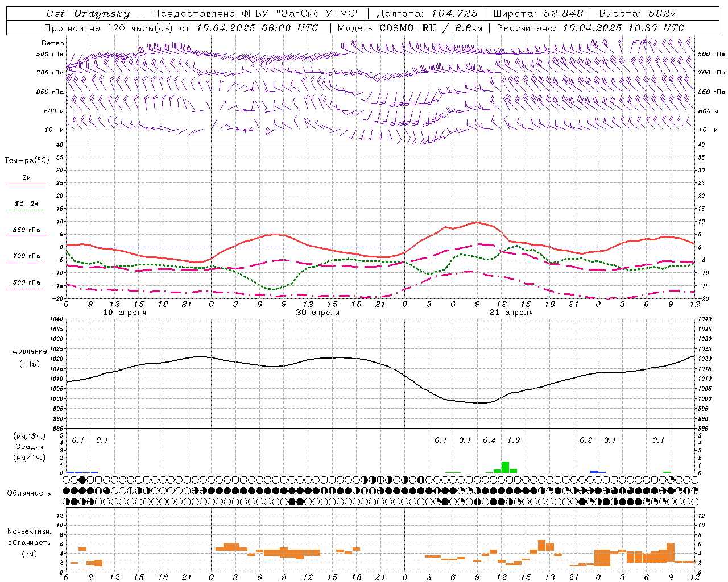Viewport: 728px width, 582px height.
Task: Click the "Td 2м" dew point legend entry
Action: pos(27,203)
